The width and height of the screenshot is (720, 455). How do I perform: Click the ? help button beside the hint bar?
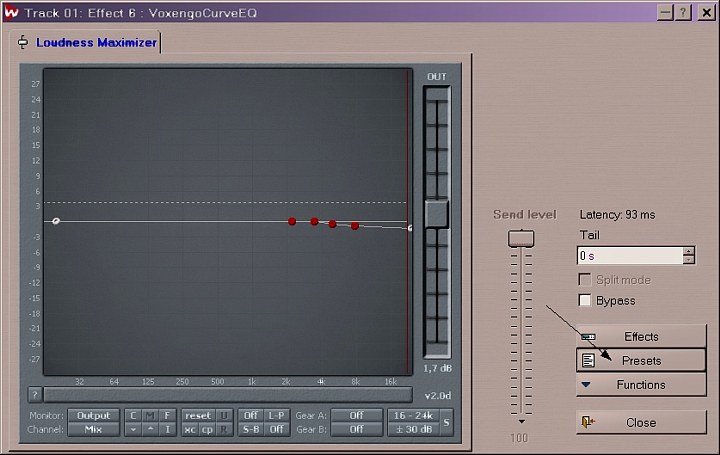coord(35,394)
